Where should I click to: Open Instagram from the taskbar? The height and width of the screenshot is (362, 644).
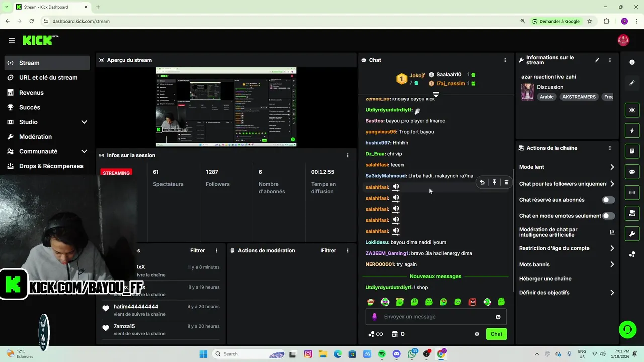click(308, 354)
